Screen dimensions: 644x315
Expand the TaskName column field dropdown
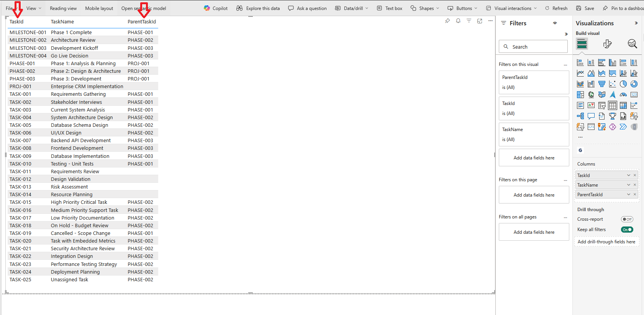pos(628,185)
